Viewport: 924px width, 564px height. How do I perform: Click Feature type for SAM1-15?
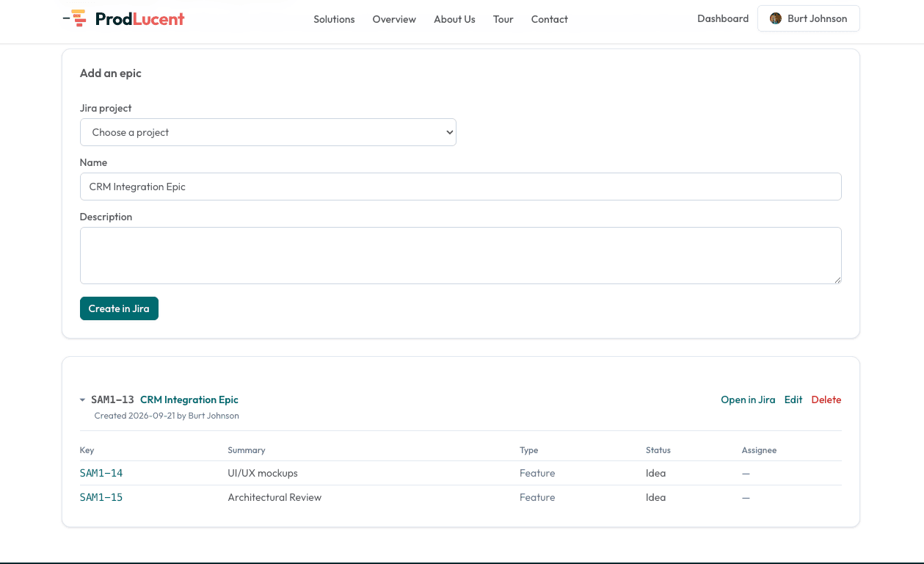(537, 497)
